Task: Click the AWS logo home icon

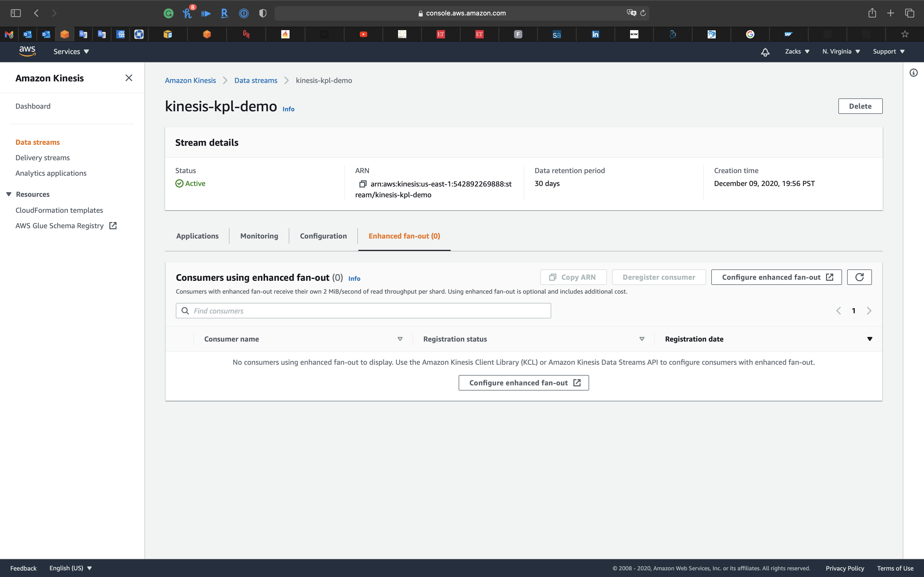Action: [x=27, y=51]
